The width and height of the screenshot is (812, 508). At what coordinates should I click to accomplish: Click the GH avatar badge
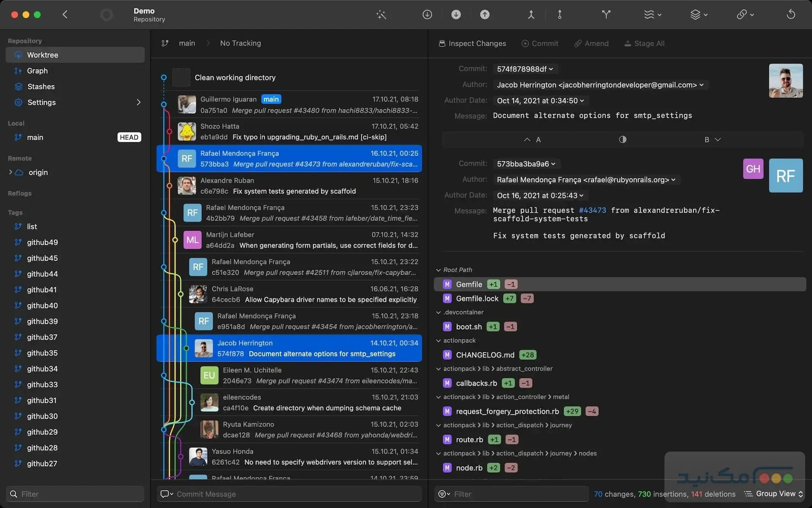coord(753,169)
